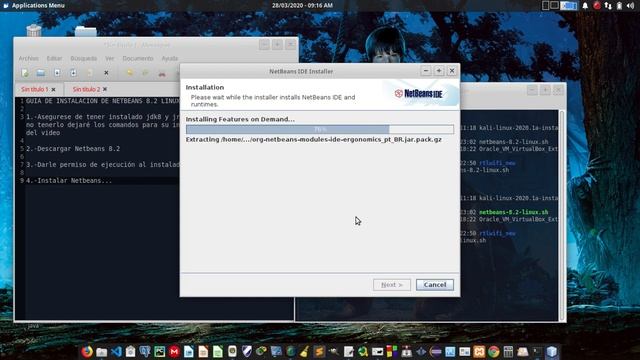The image size is (640, 360).
Task: Click the 'GUIA DE INSTALACION DE NETBEANS' heading line
Action: pos(102,101)
